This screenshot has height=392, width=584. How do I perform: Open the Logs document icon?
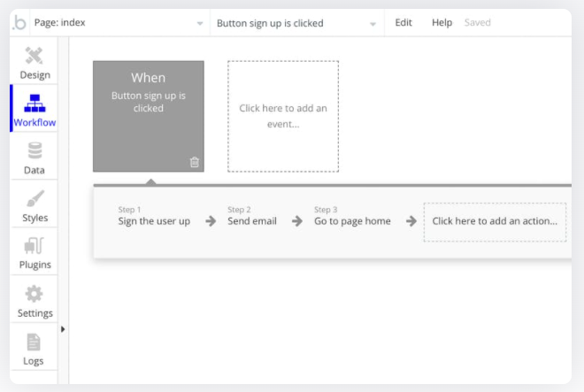click(34, 342)
